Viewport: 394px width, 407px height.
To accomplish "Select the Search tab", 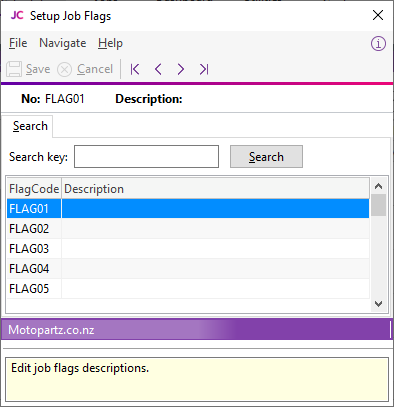I will 30,126.
